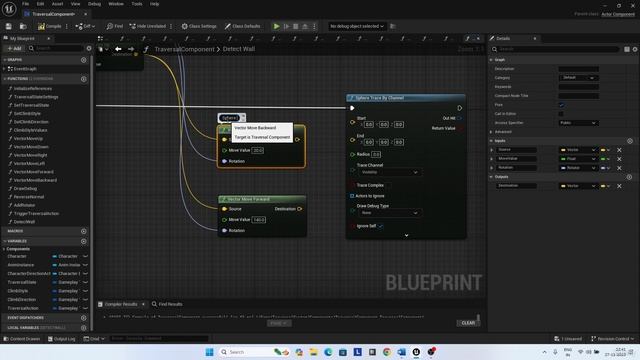Remove the Source input parameter

pos(619,150)
